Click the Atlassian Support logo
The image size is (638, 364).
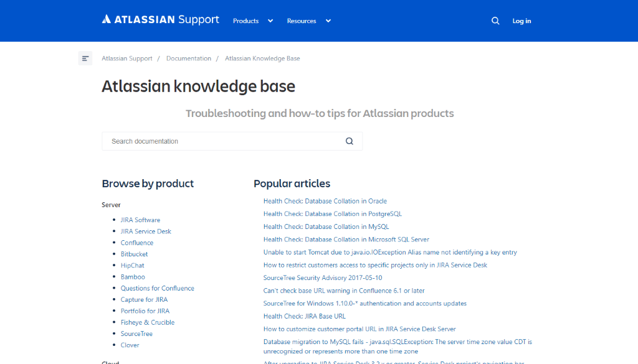[x=160, y=19]
